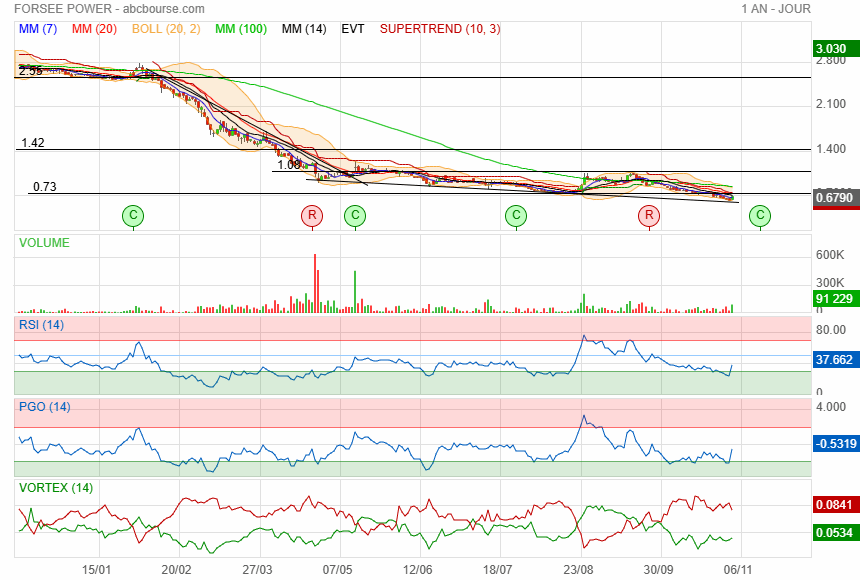The image size is (860, 580).
Task: Select the MM (14) legend label
Action: 304,29
